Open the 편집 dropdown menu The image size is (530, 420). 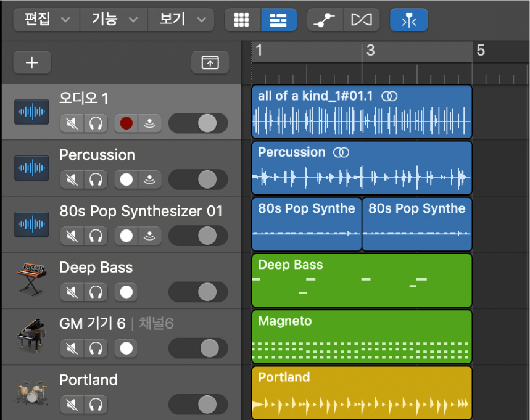(46, 20)
